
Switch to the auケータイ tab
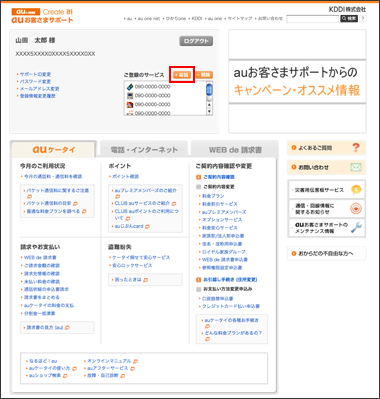coord(54,150)
